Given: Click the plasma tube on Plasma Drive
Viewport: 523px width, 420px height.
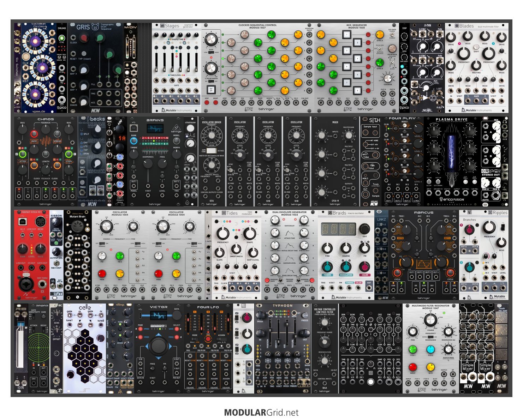Looking at the screenshot, I should pyautogui.click(x=452, y=152).
